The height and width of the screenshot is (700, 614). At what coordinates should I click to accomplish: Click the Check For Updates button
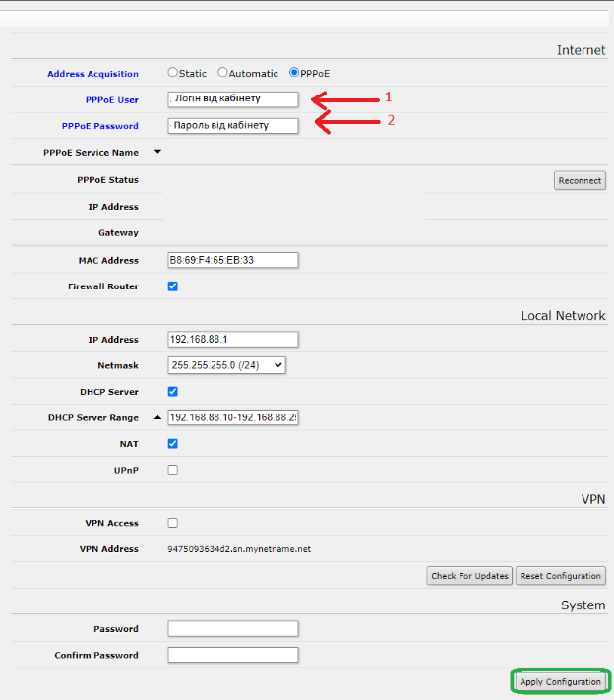tap(469, 576)
